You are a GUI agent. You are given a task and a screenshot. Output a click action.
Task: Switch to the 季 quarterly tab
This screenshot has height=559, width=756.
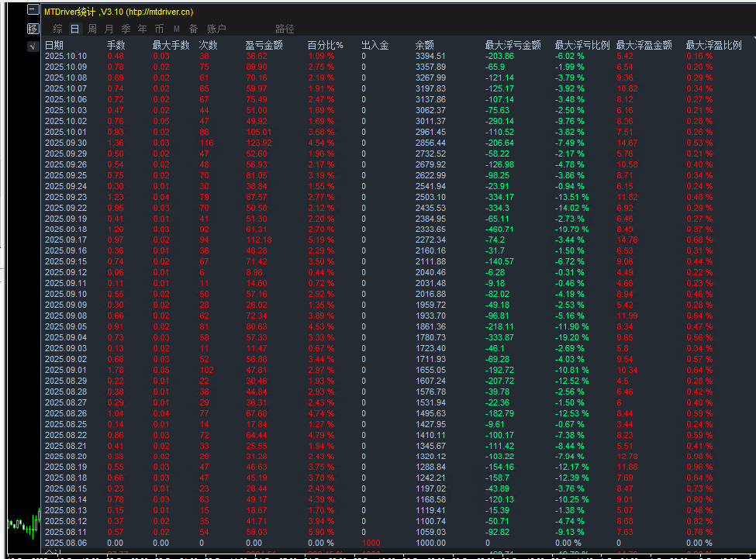point(126,29)
